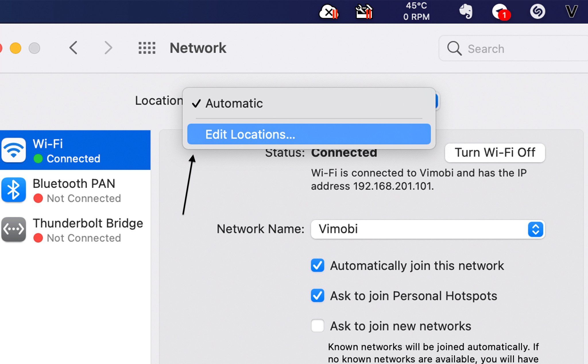Click the back arrow in the toolbar
This screenshot has height=364, width=588.
[73, 48]
